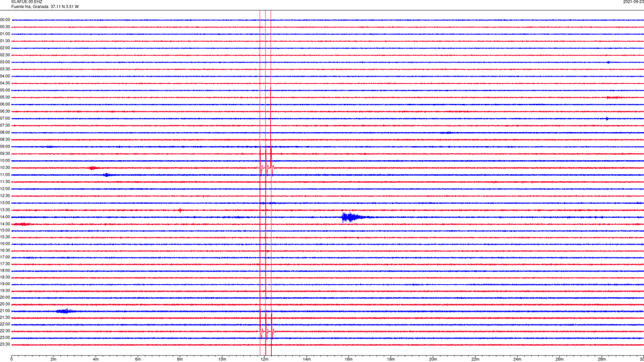The image size is (644, 362).
Task: Click the 24m tick label on time axis
Action: pos(517,359)
